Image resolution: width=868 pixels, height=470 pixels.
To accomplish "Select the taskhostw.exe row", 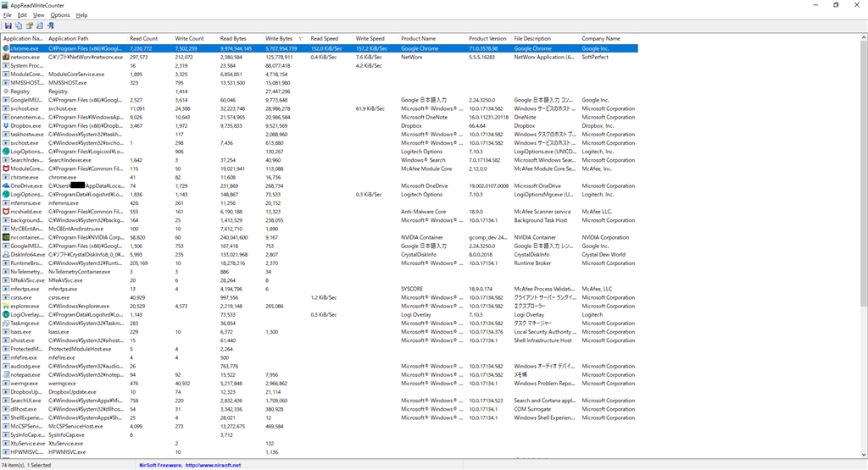I will [320, 135].
